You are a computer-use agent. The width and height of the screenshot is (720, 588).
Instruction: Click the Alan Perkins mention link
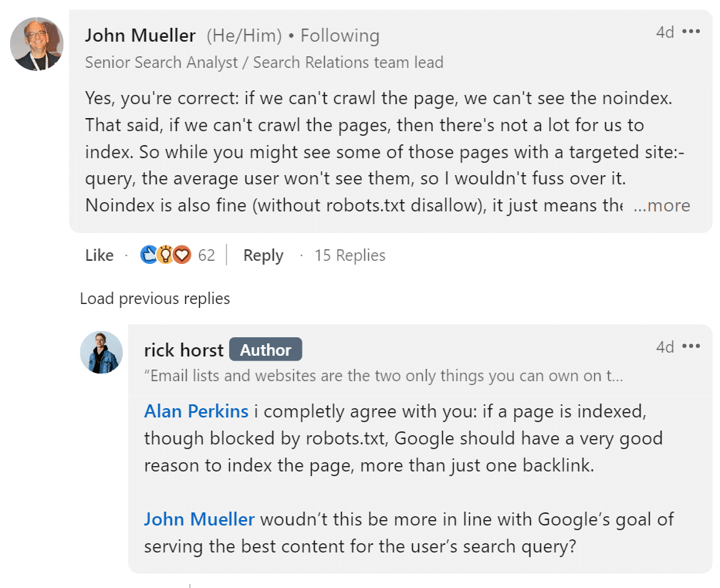click(196, 411)
